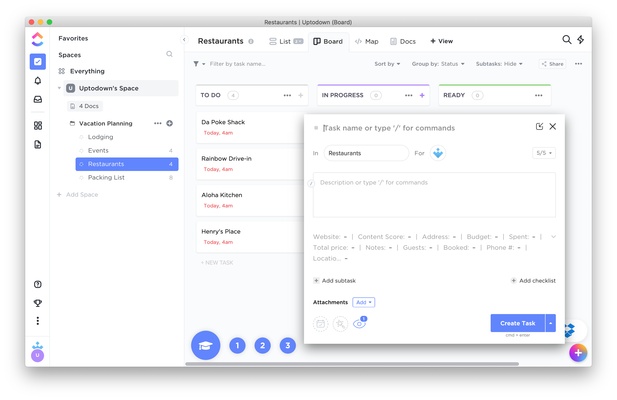The height and width of the screenshot is (400, 617).
Task: Click the Share button
Action: (x=552, y=64)
